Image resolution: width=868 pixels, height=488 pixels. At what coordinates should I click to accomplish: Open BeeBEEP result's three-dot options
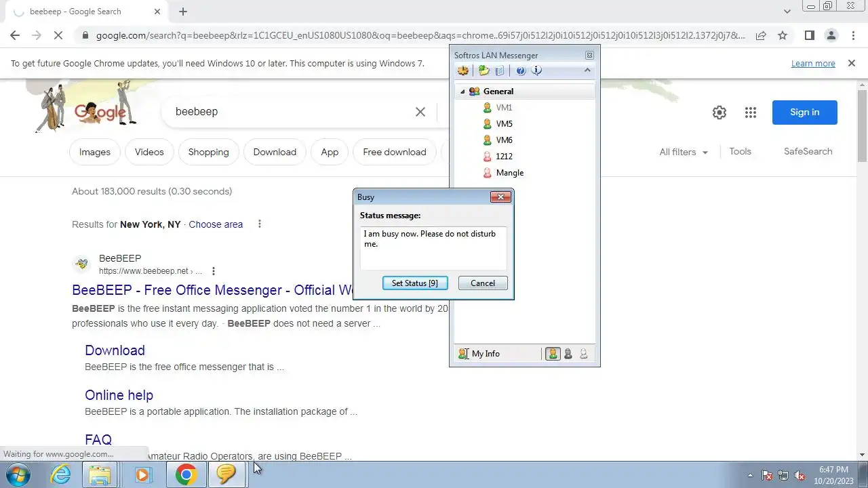coord(213,271)
